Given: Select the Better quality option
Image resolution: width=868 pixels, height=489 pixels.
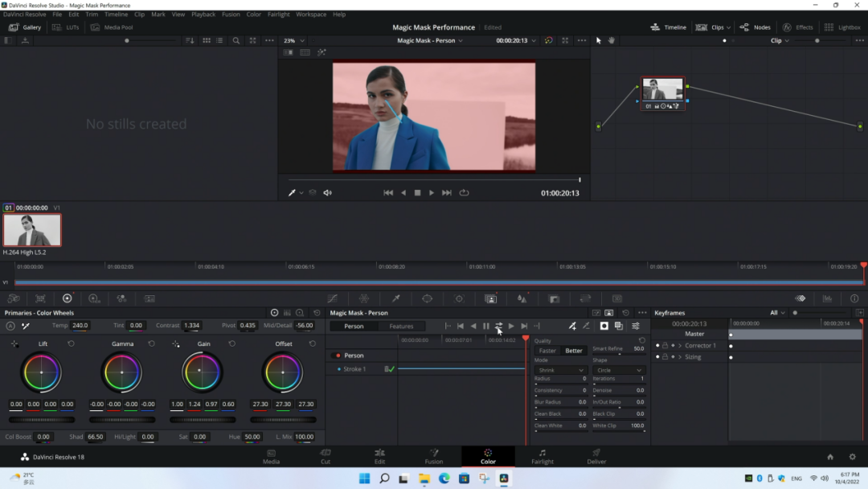Looking at the screenshot, I should click(574, 351).
